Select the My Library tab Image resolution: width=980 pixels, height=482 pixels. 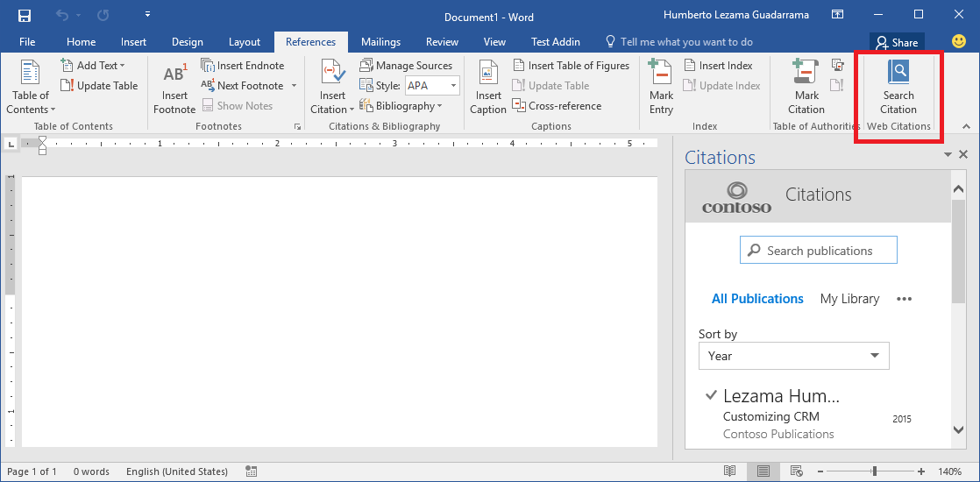pyautogui.click(x=849, y=299)
